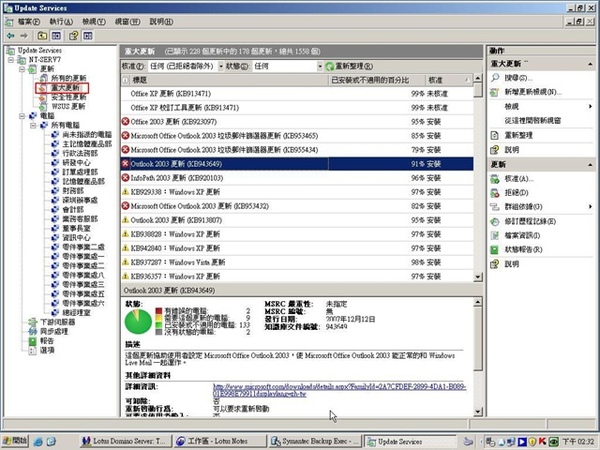This screenshot has height=450, width=600.
Task: Click the help question-mark toolbar icon
Action: pos(73,36)
